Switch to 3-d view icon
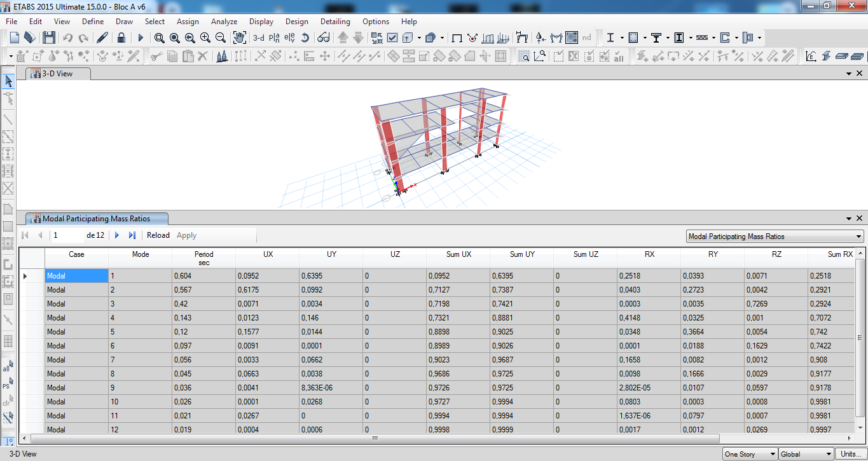 click(x=259, y=38)
